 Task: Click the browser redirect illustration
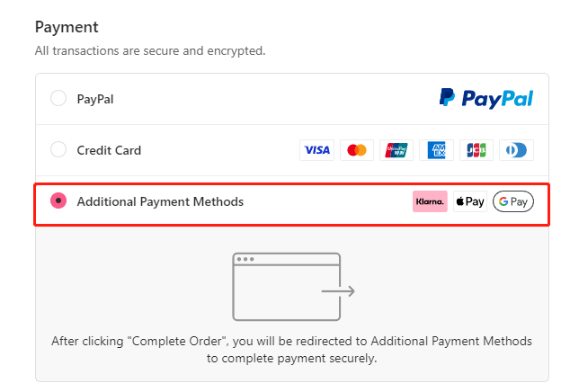coord(293,287)
